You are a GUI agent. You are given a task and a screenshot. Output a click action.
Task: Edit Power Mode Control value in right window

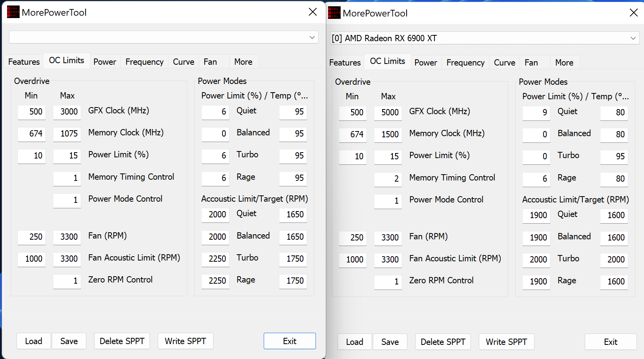pos(388,201)
